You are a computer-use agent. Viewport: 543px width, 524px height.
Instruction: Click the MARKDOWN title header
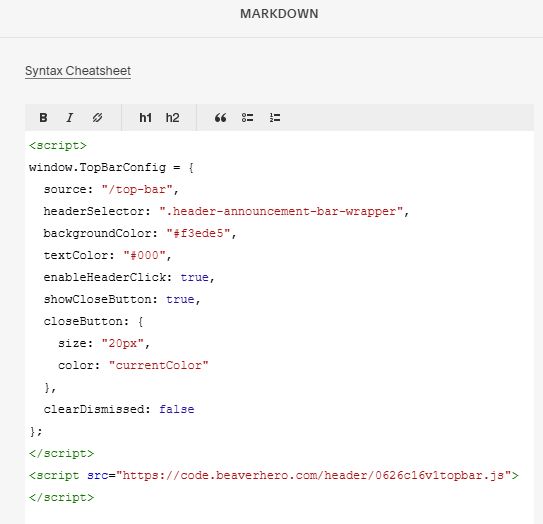(x=279, y=14)
